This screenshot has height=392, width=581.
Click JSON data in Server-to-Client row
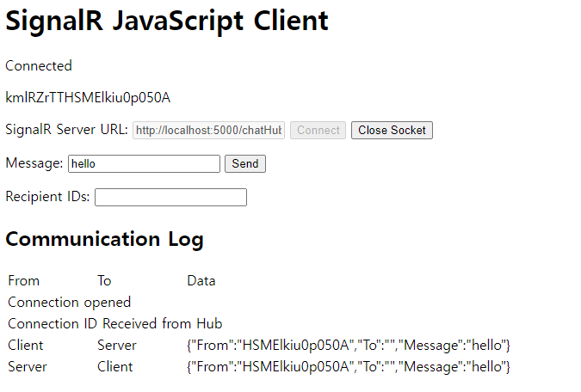tap(349, 367)
